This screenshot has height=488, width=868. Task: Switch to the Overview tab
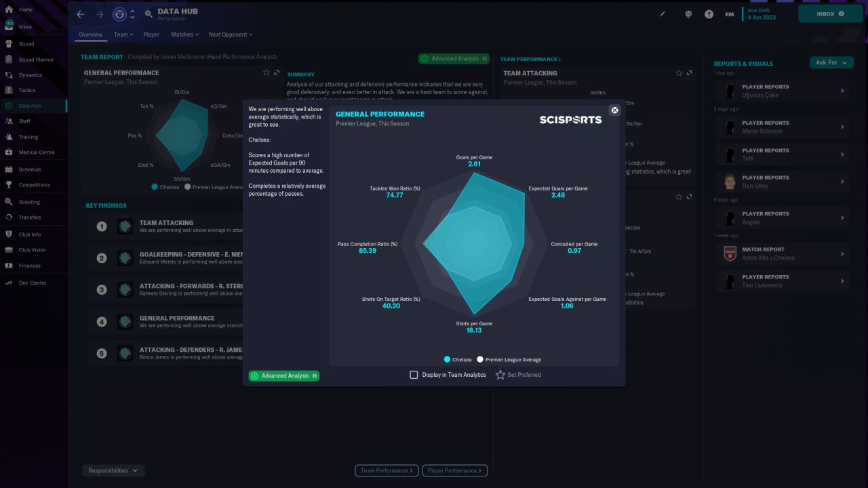90,35
